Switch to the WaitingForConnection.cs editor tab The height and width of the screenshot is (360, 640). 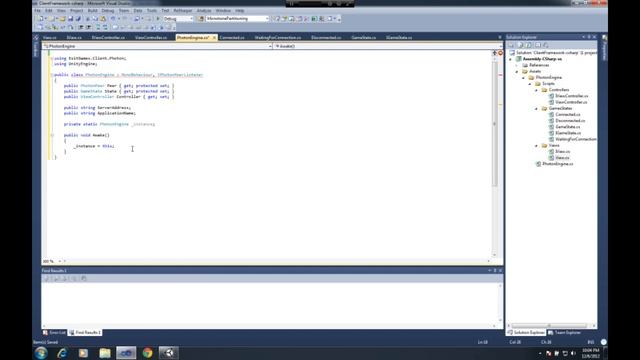(278, 38)
